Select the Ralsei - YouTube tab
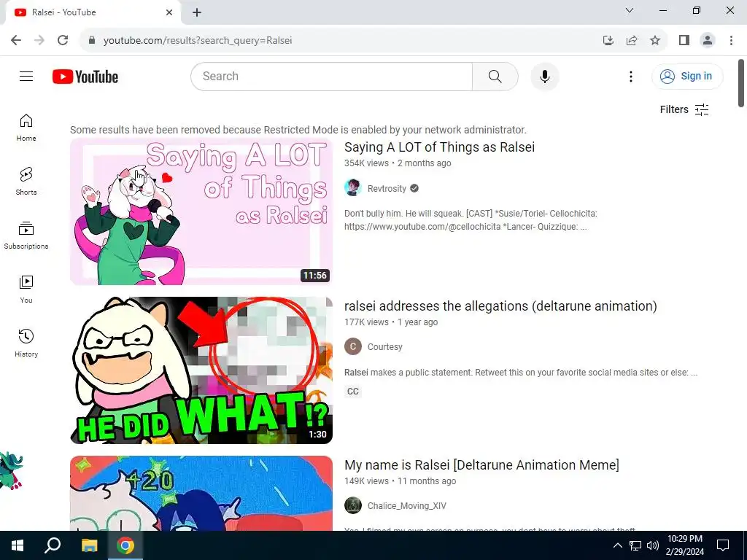The width and height of the screenshot is (747, 560). [93, 12]
